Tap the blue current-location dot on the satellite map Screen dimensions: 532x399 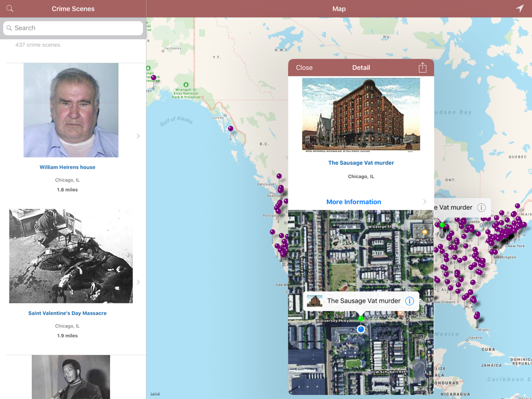point(361,329)
